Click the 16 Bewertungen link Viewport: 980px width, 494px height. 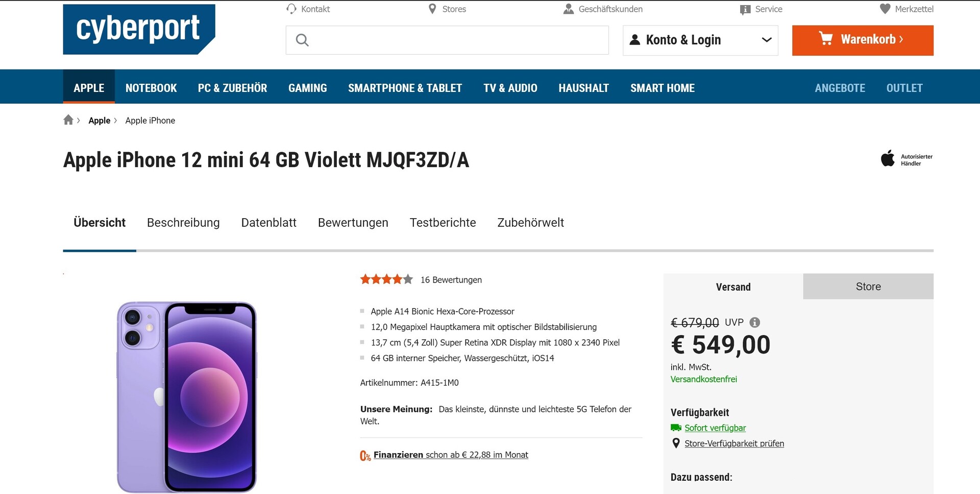click(x=451, y=280)
